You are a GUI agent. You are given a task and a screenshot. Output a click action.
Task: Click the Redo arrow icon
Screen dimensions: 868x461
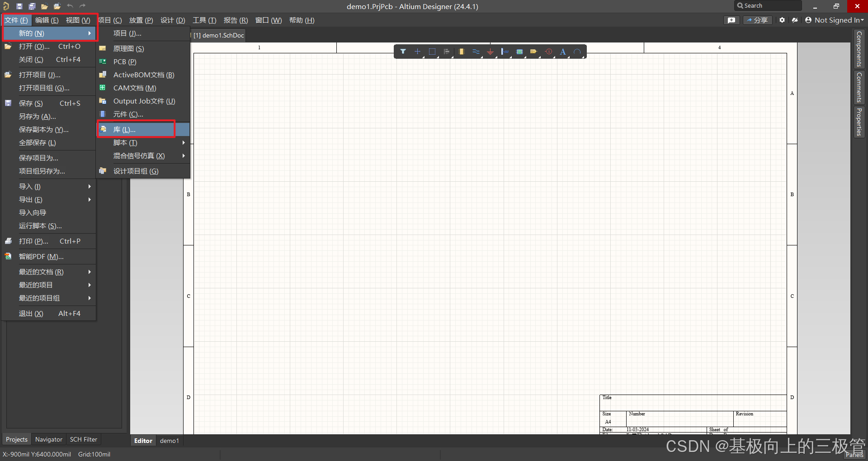tap(82, 6)
